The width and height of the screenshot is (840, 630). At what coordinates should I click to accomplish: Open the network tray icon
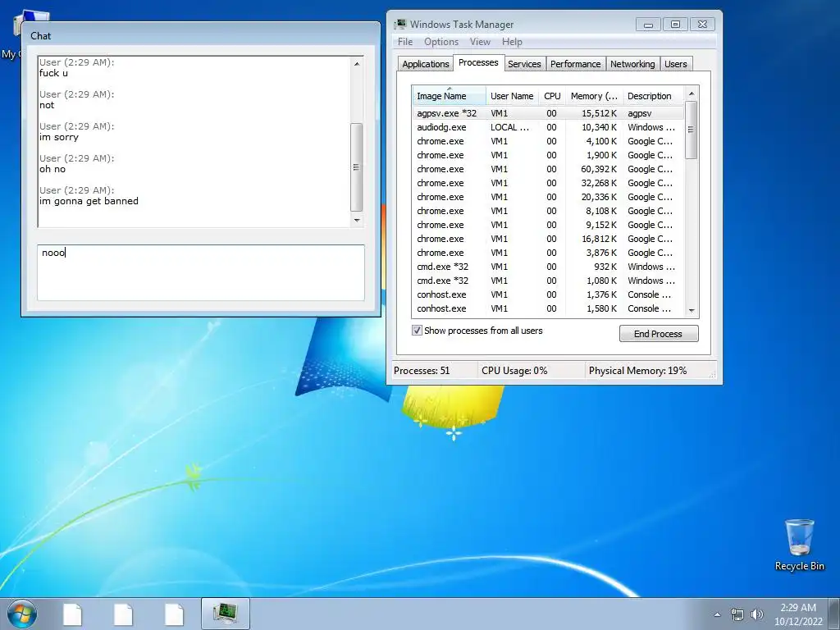pyautogui.click(x=737, y=614)
